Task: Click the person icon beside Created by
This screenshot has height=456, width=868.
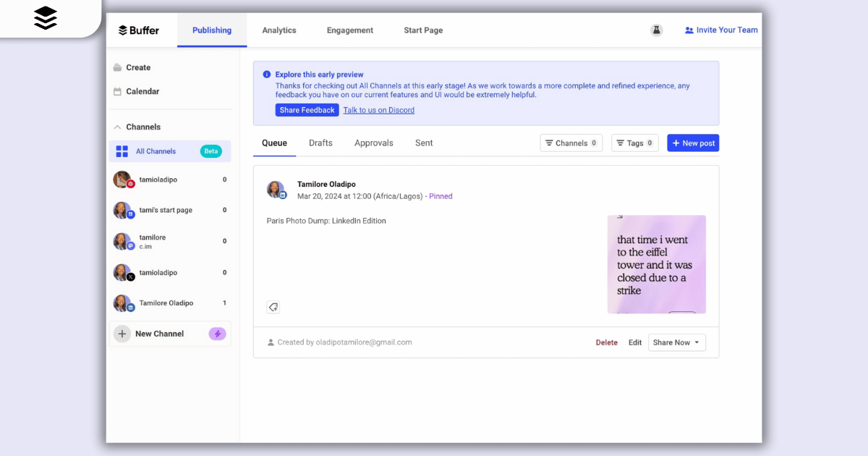Action: 271,342
